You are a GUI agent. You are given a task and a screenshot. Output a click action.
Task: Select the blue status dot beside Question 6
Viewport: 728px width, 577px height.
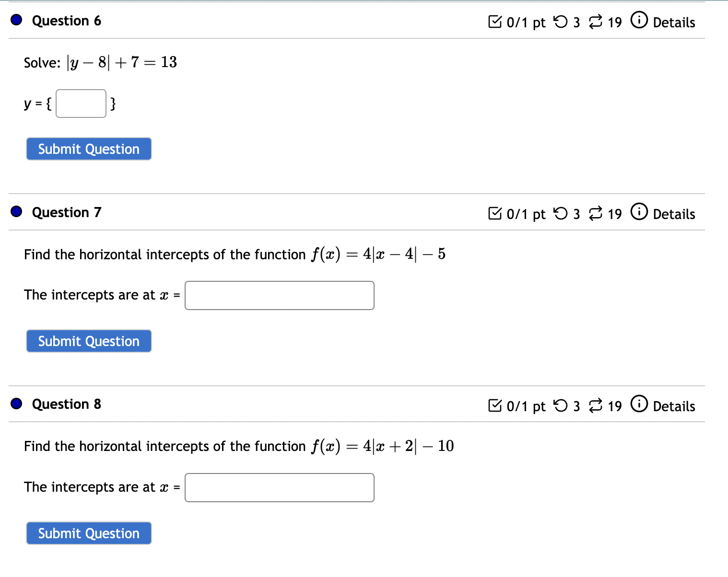[x=16, y=20]
